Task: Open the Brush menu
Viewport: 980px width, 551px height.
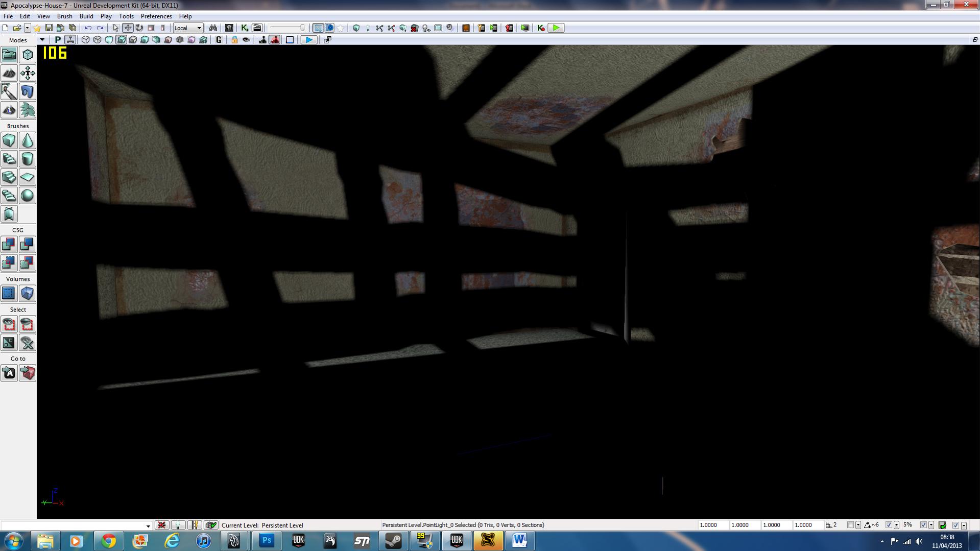Action: pos(64,16)
